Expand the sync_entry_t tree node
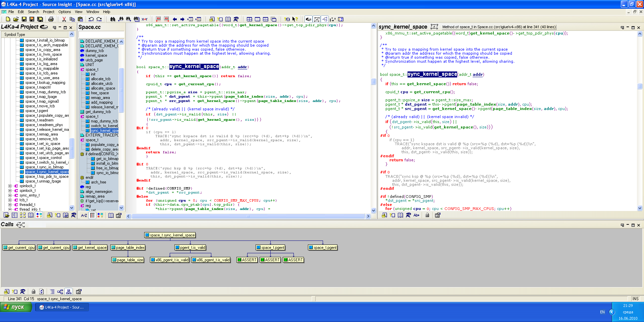This screenshot has height=322, width=644. tap(10, 195)
